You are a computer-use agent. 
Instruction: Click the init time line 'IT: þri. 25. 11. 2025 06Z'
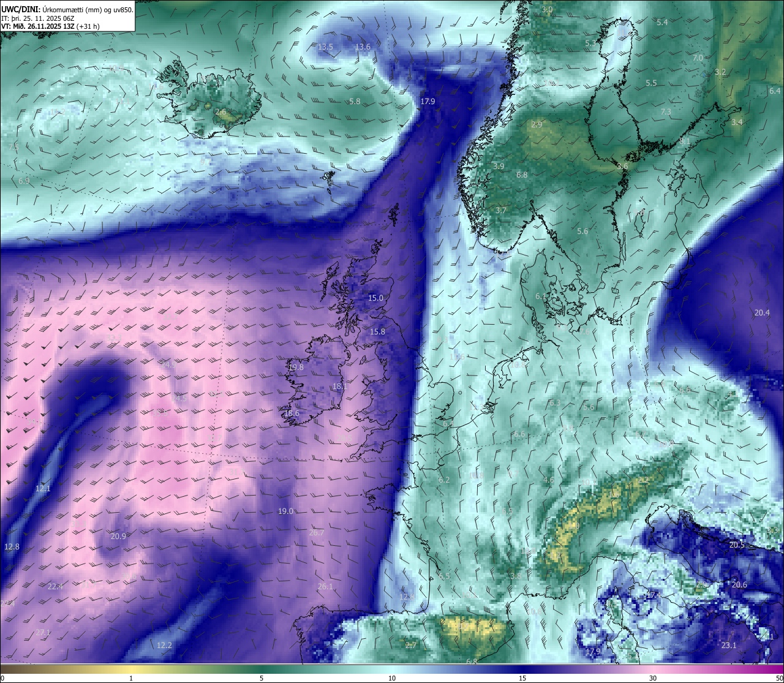(38, 18)
